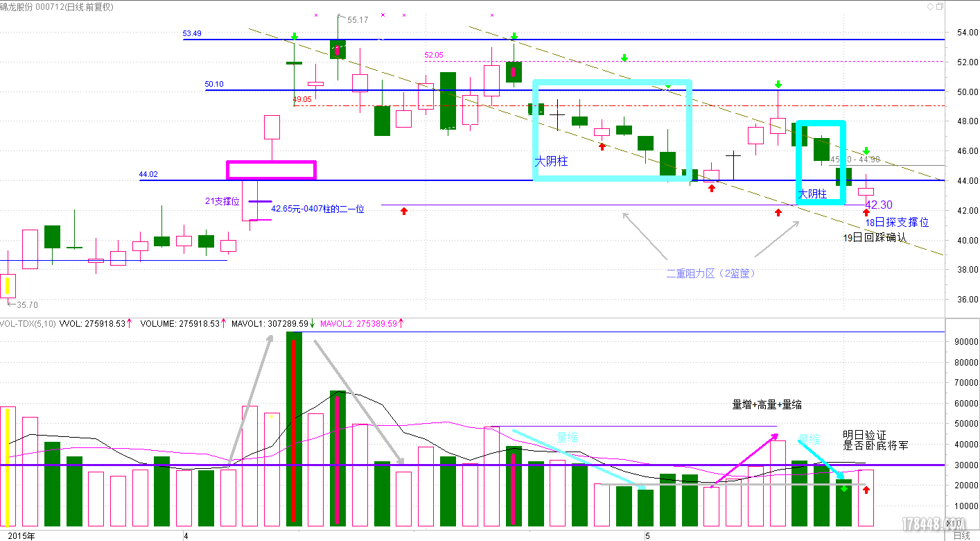Click the VVOL: 275918.53 readout
Screen dimensions: 980x541
pos(92,323)
